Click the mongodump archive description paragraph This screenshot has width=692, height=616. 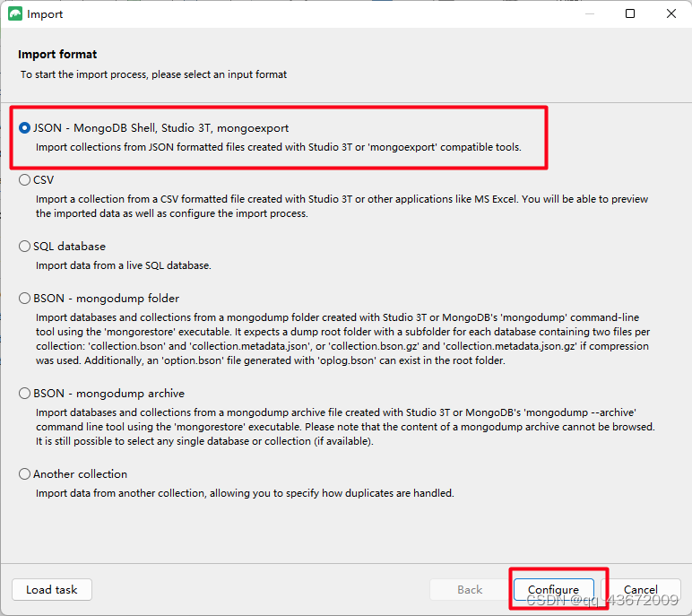(345, 427)
